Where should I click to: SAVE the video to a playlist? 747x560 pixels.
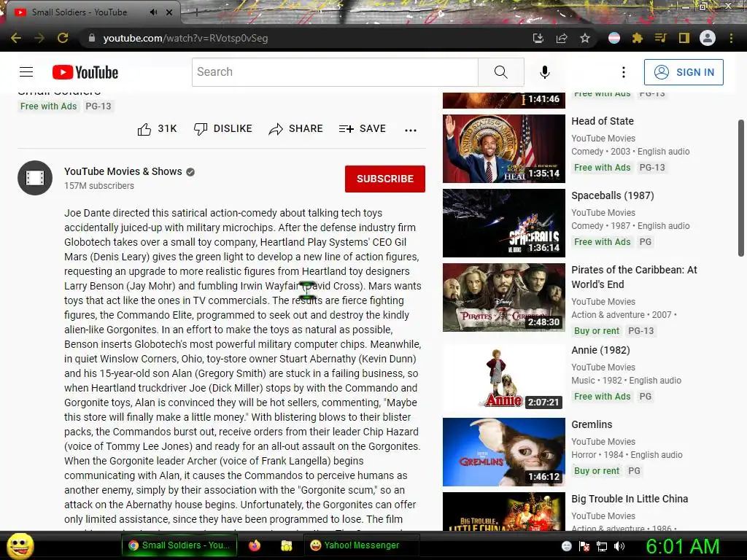point(363,128)
